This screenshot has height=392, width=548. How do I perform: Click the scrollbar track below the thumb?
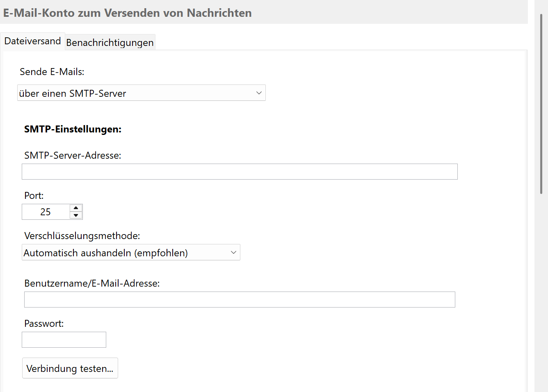click(x=542, y=287)
